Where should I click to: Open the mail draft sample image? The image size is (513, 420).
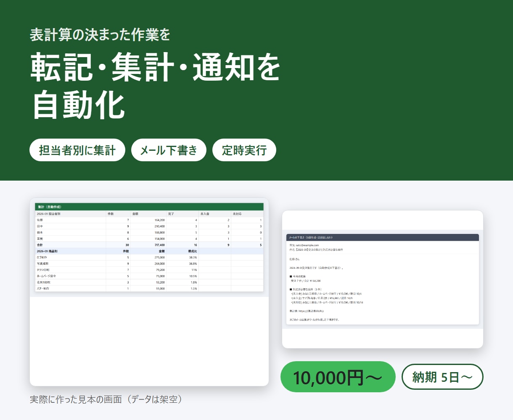pos(383,279)
